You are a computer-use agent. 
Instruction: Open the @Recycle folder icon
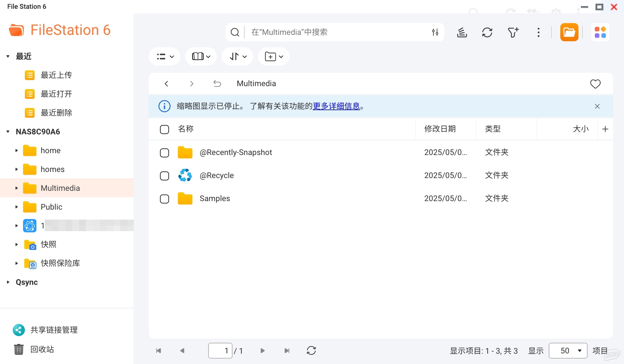185,175
